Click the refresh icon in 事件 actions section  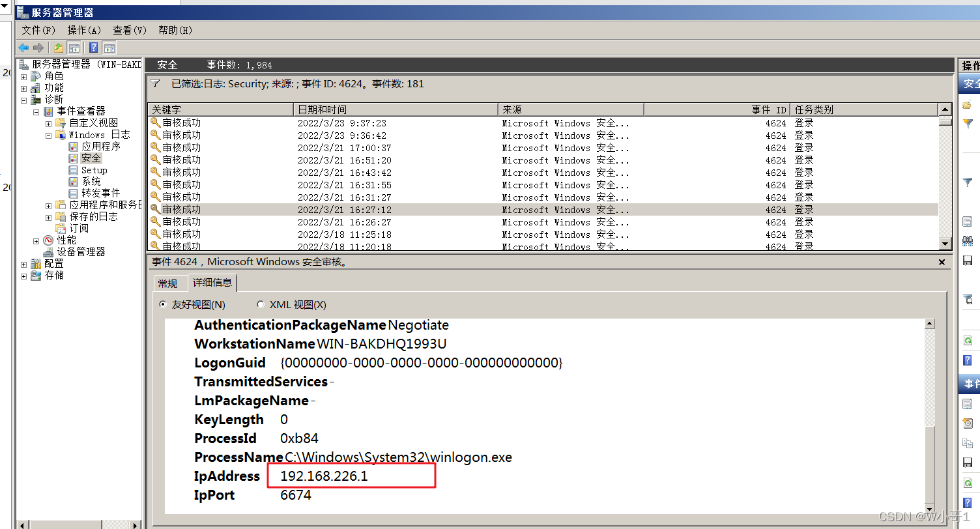click(968, 483)
